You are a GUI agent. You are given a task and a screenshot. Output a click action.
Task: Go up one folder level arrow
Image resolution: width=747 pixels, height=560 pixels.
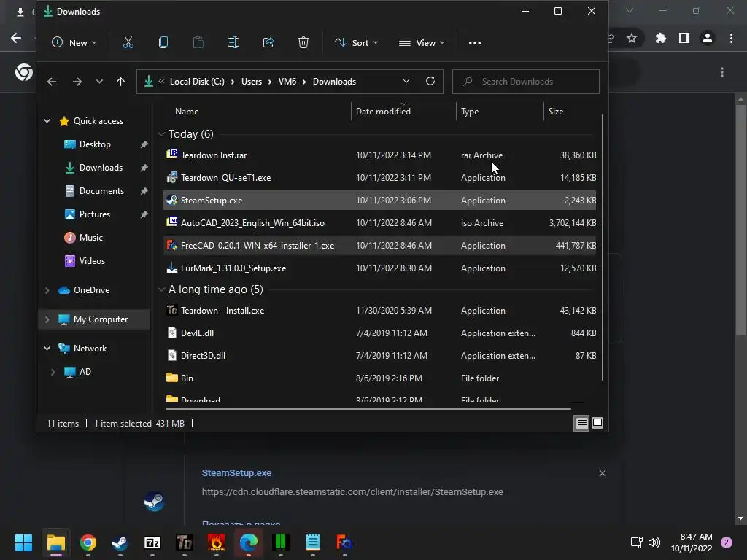pos(120,82)
